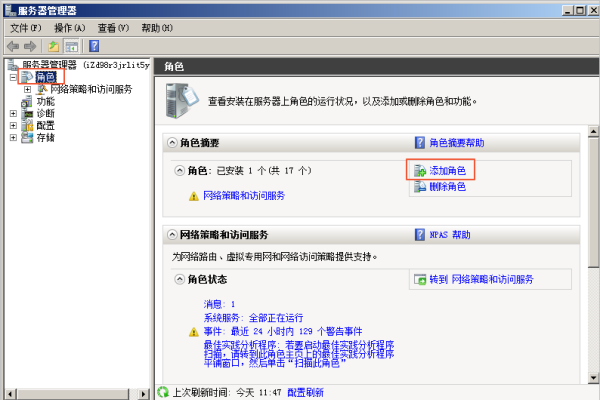
Task: Click the help icon beside NPAS 帮助
Action: pos(420,235)
